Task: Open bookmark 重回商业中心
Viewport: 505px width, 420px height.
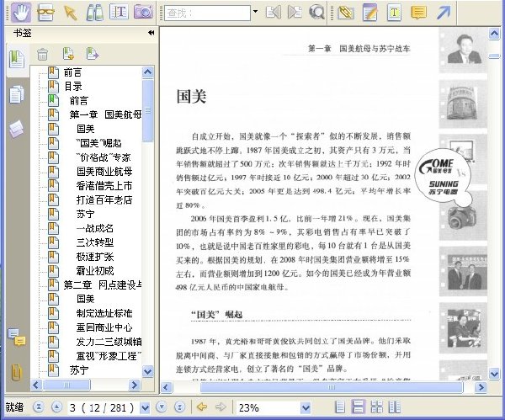Action: click(104, 327)
